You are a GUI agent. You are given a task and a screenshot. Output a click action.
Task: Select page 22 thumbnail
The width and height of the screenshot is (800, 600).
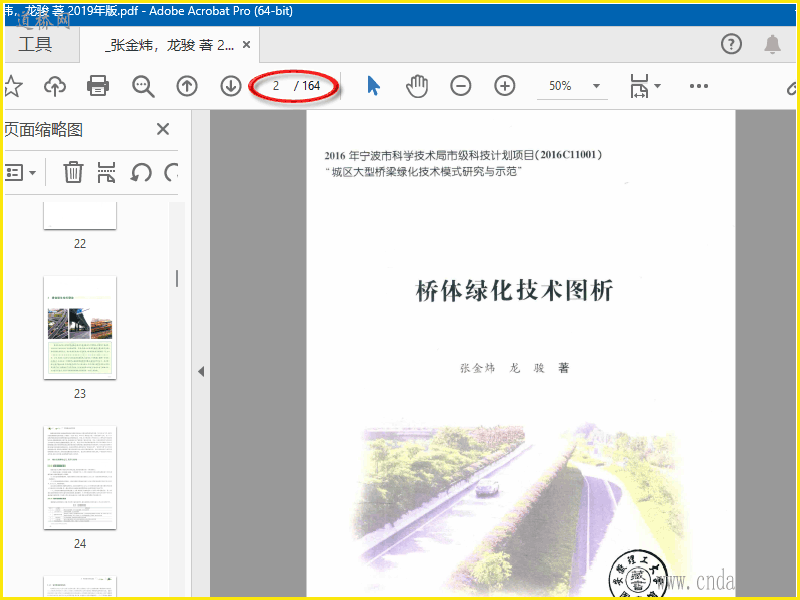point(80,215)
